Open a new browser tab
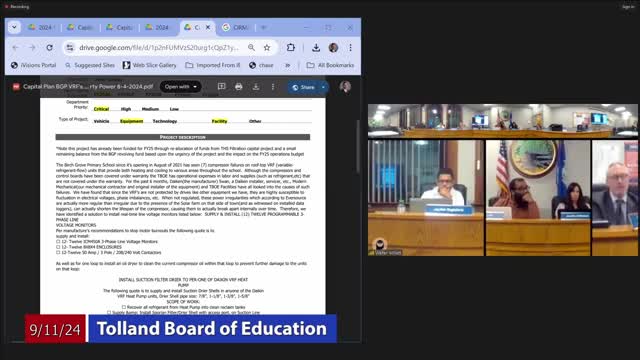This screenshot has height=360, width=640. click(x=264, y=27)
